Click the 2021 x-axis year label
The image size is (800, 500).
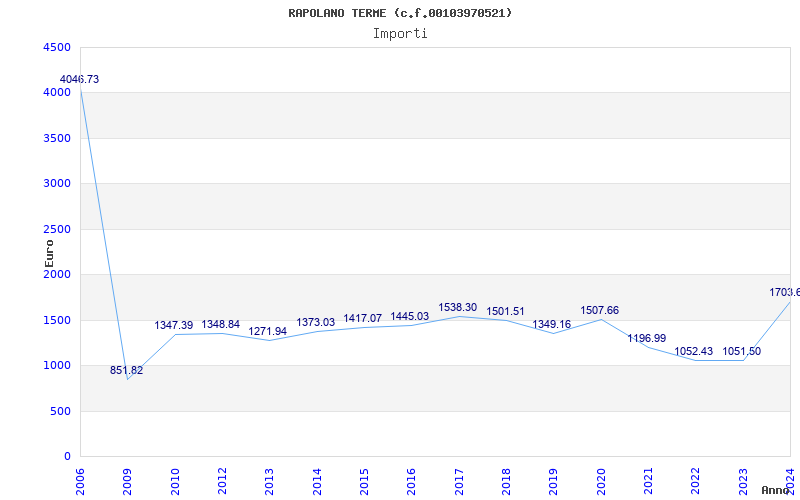tap(648, 481)
